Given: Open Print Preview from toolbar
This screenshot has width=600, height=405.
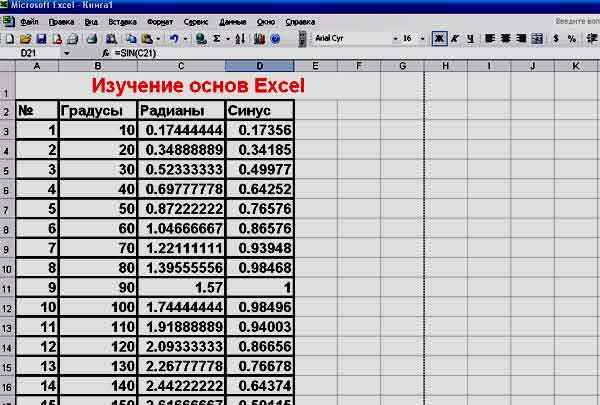Looking at the screenshot, I should point(92,39).
